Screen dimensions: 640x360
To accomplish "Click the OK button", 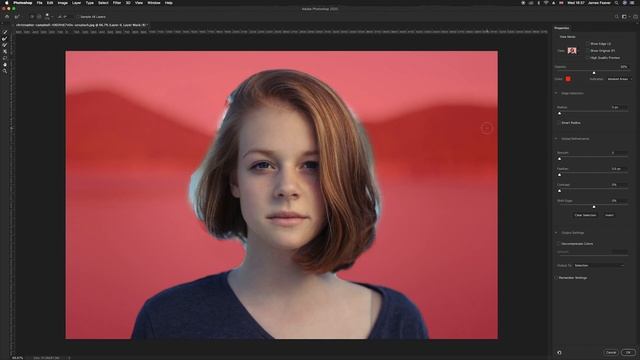I will (x=629, y=352).
